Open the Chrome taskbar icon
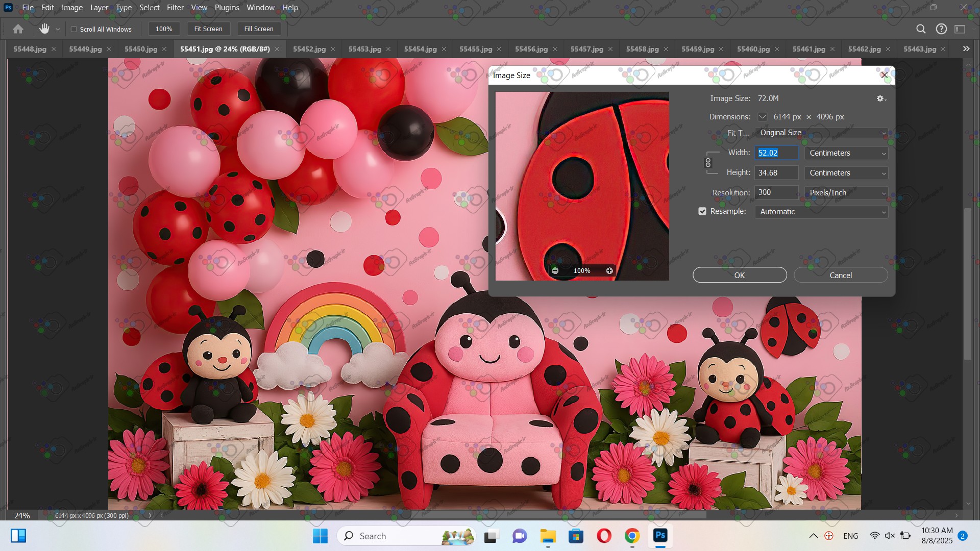980x551 pixels. click(x=632, y=536)
